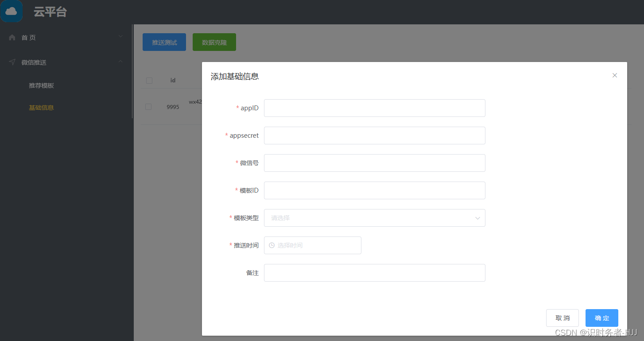
Task: Expand the 首页 menu chevron
Action: coord(120,37)
